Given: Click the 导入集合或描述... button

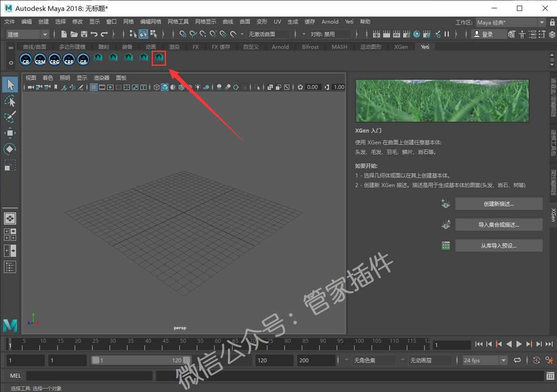Looking at the screenshot, I should (499, 225).
